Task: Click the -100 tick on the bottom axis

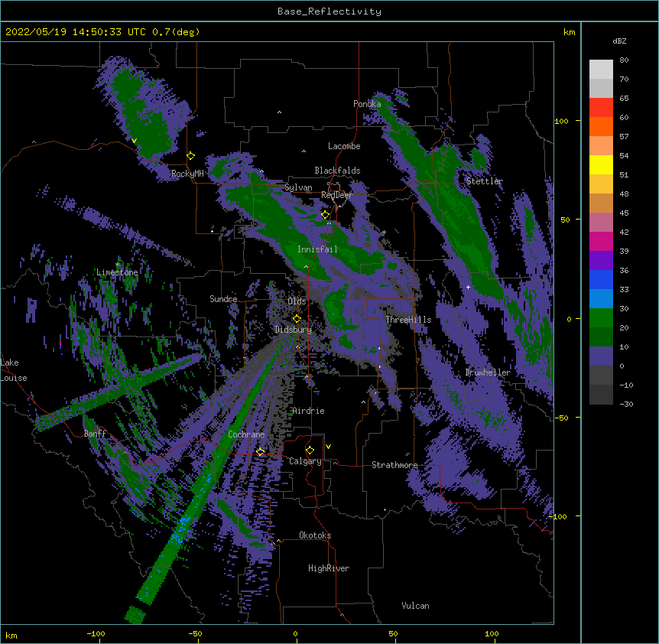Action: coord(96,634)
